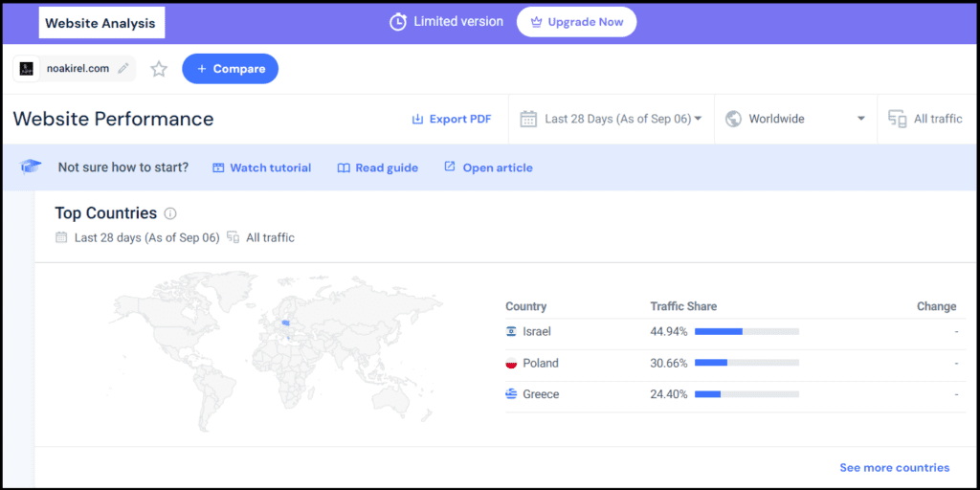The image size is (980, 490).
Task: Click the Israel traffic share bar
Action: click(746, 332)
